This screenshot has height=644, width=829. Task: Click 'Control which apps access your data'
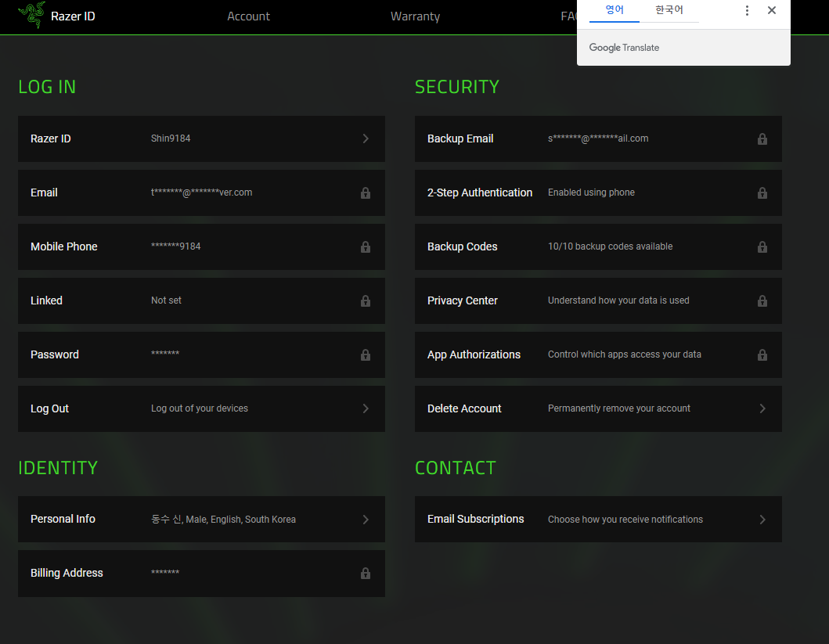(625, 354)
